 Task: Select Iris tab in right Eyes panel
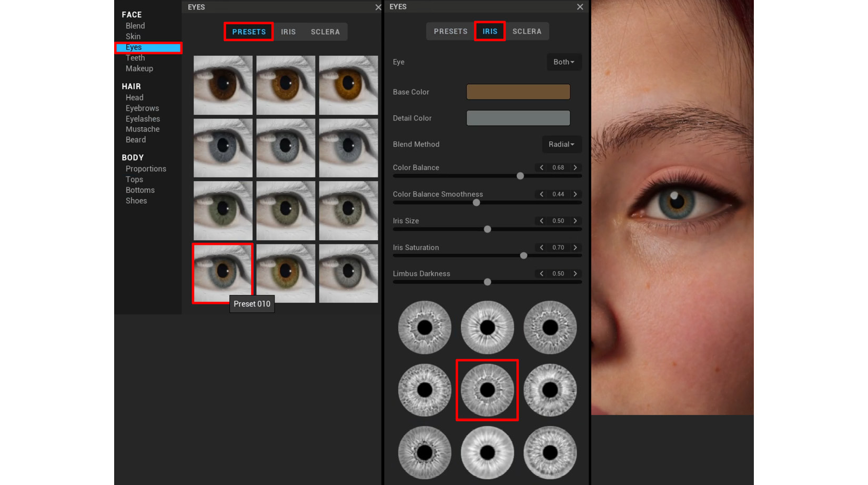pos(490,31)
